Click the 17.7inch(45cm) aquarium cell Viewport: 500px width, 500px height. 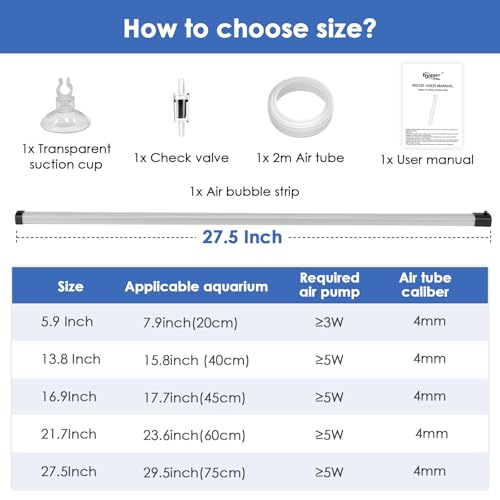click(x=195, y=398)
